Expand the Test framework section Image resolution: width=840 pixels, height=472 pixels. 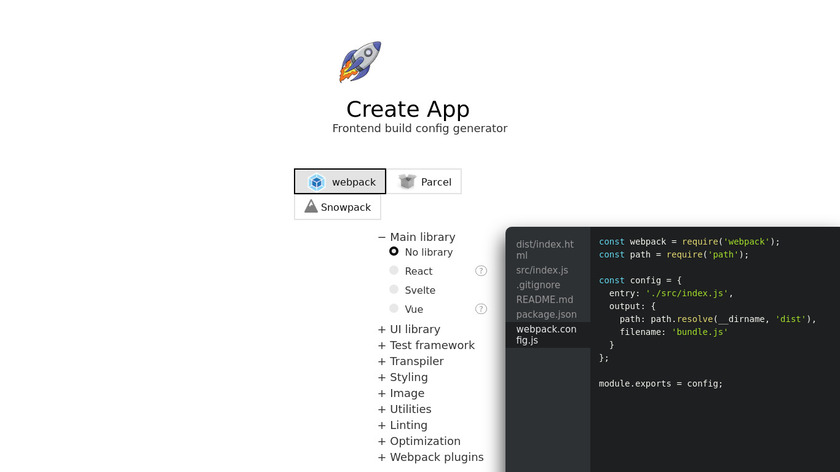pyautogui.click(x=426, y=345)
